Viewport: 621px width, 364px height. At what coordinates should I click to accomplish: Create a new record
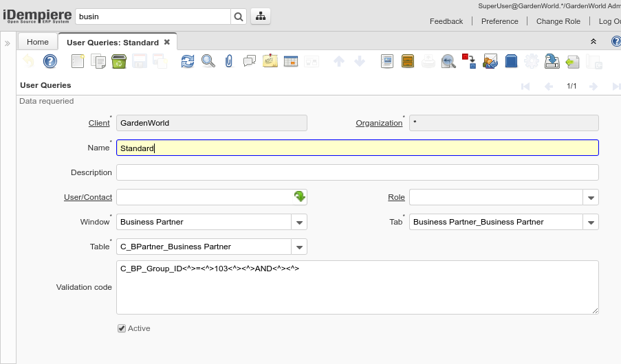pos(78,62)
